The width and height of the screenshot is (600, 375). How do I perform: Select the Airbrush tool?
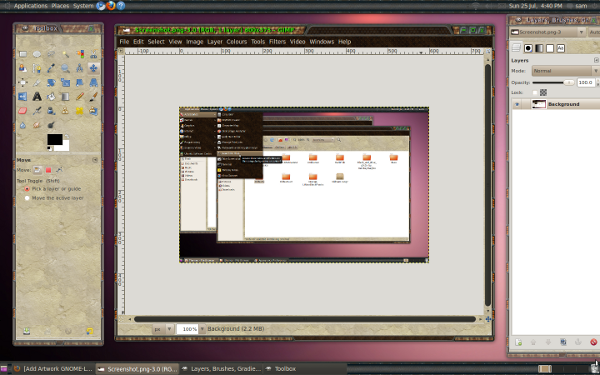coord(37,111)
